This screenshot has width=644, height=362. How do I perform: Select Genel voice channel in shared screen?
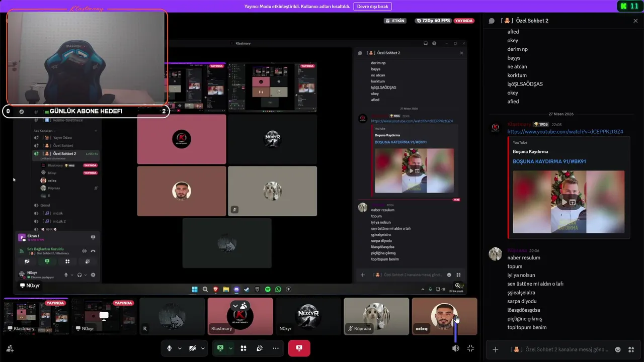(x=45, y=205)
